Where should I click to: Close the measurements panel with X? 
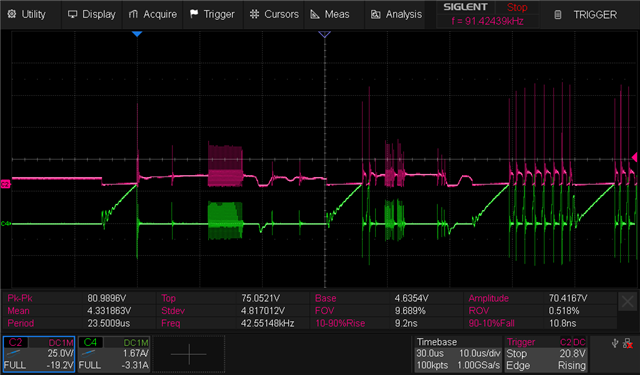coord(627,302)
